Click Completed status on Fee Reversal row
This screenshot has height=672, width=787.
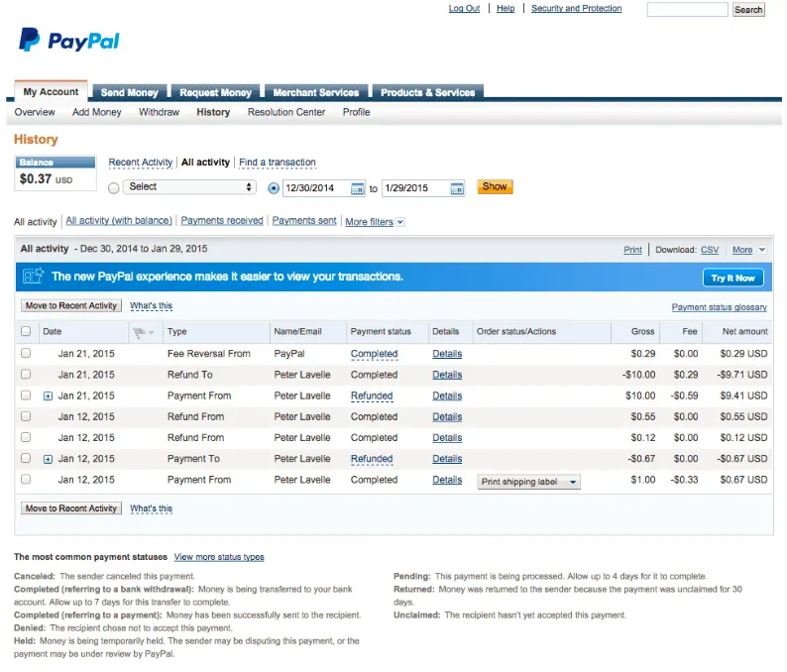(374, 353)
